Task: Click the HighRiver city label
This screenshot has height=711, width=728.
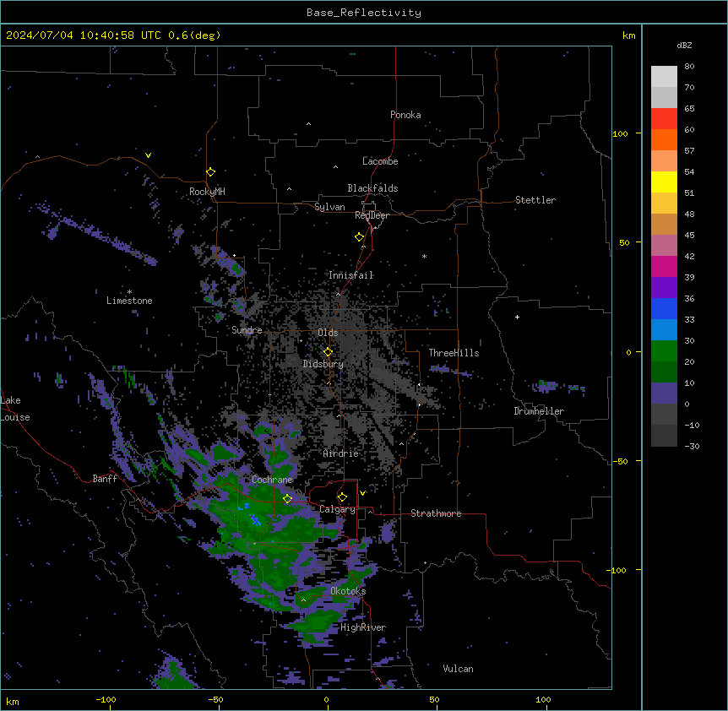Action: coord(363,627)
